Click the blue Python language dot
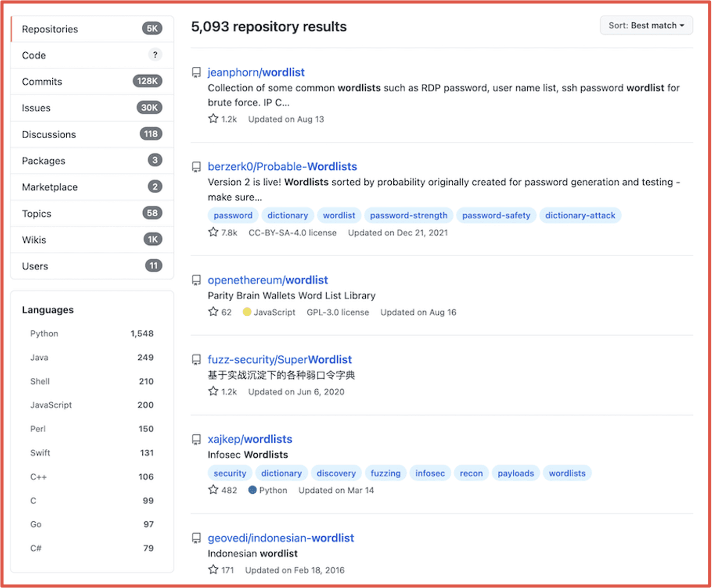The image size is (712, 588). [253, 490]
